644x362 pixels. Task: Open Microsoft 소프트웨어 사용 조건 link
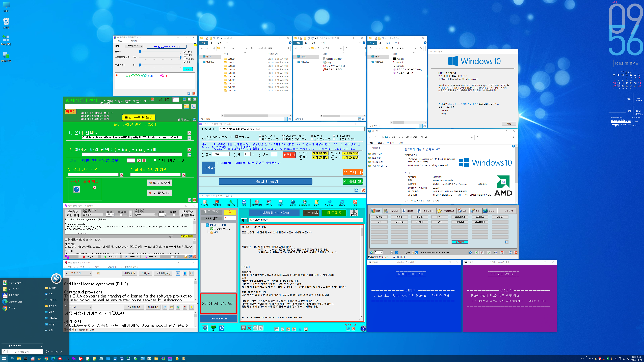pos(462,104)
